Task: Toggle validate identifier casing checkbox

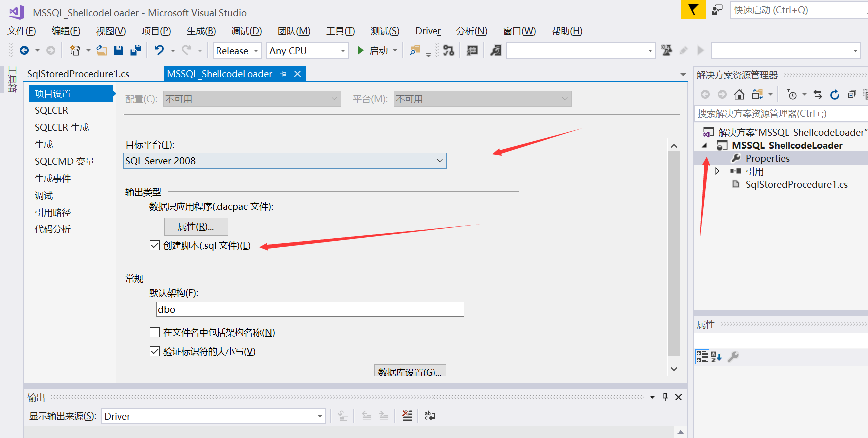Action: point(155,351)
